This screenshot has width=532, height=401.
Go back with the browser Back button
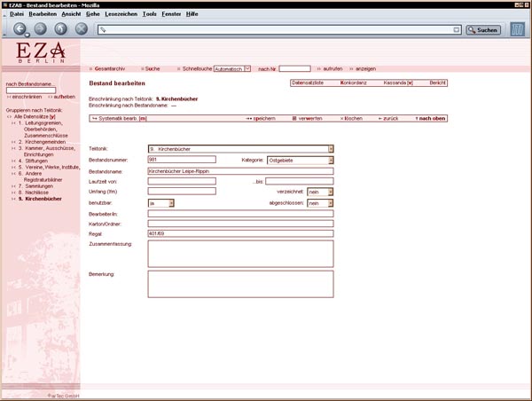click(x=20, y=29)
